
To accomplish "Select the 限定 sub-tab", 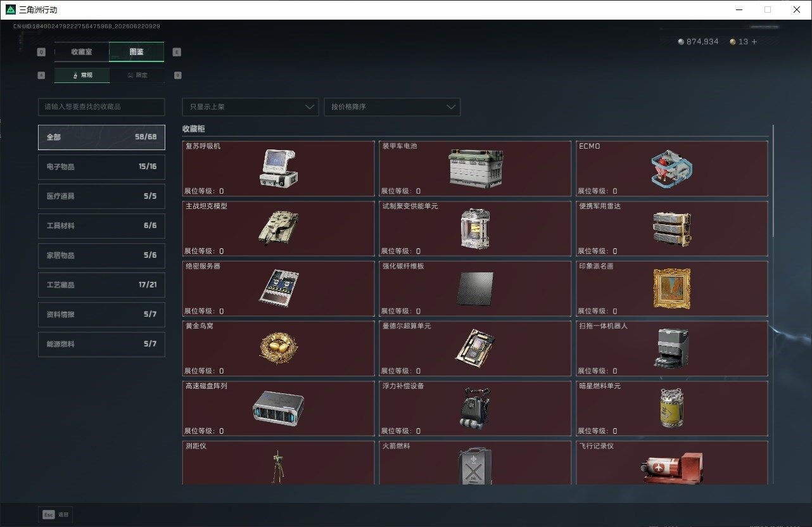I will 137,75.
